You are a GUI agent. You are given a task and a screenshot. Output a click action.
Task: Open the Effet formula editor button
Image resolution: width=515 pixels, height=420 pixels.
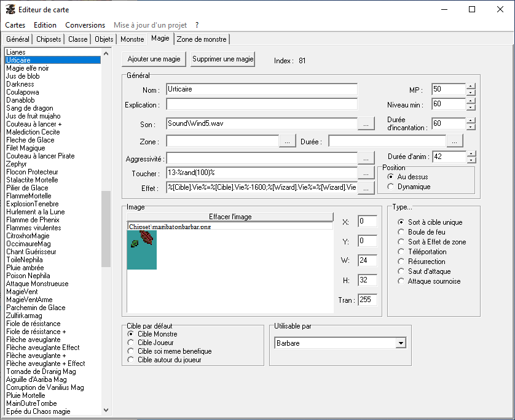click(x=366, y=188)
